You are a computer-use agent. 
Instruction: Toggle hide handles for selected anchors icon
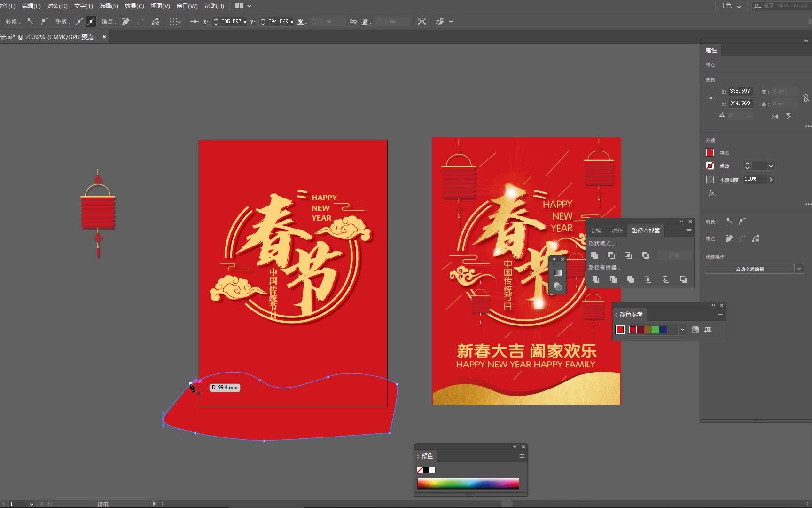tap(91, 22)
